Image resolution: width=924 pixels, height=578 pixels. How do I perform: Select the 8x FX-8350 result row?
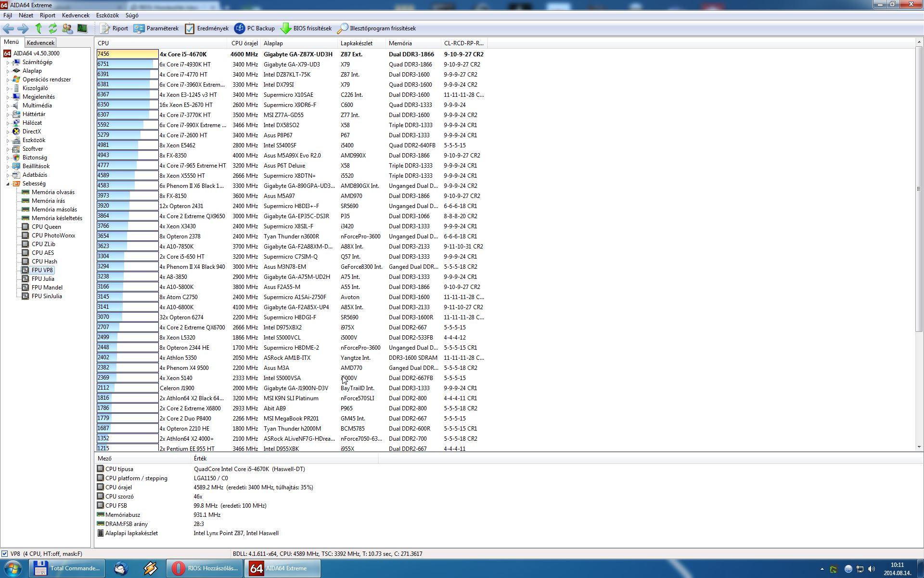(291, 156)
